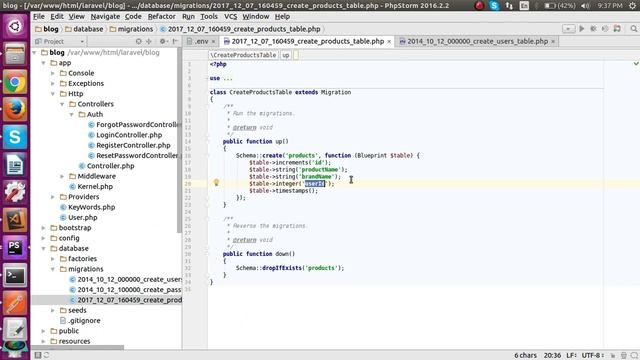Open the VCS menu

click(231, 16)
